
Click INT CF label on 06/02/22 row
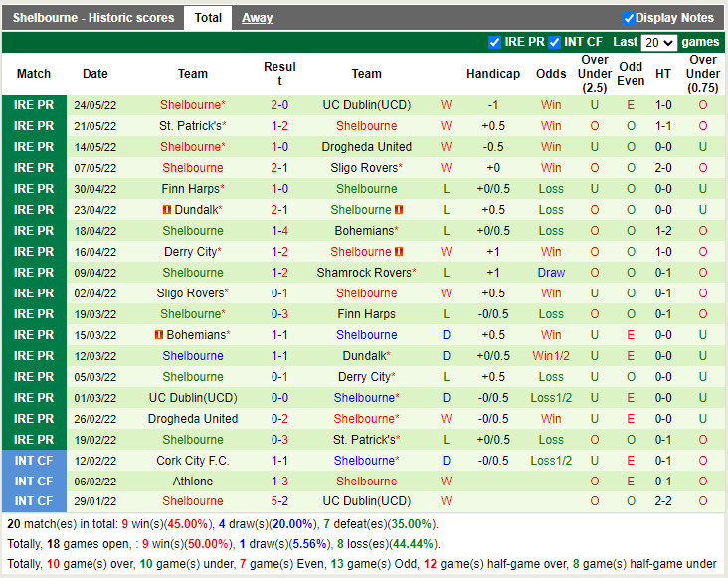coord(34,482)
